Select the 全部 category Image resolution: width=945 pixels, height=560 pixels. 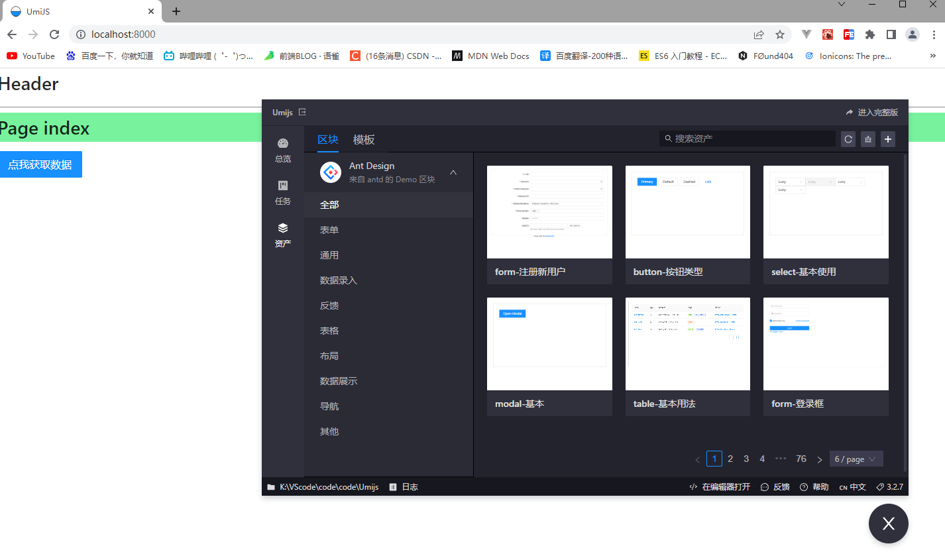tap(388, 205)
